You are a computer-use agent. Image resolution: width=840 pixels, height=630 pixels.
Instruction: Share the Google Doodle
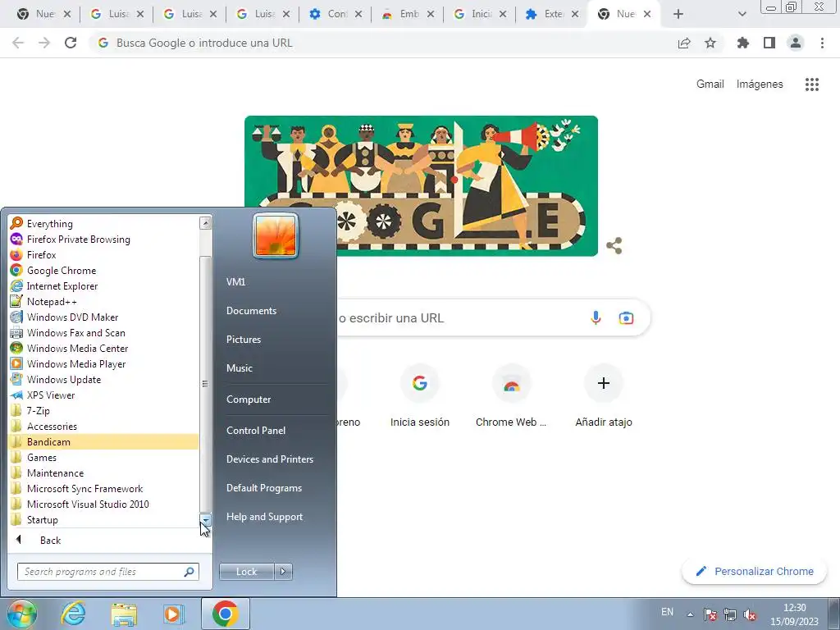pyautogui.click(x=614, y=246)
